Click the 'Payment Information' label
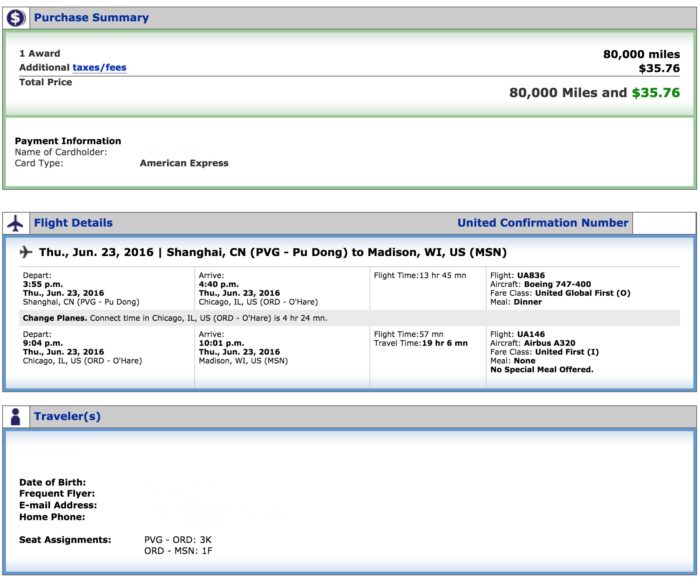Viewport: 700px width, 579px height. (68, 141)
